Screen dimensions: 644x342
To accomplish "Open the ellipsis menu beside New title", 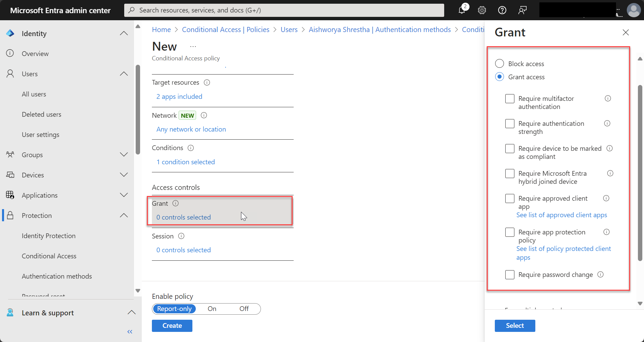I will [193, 47].
